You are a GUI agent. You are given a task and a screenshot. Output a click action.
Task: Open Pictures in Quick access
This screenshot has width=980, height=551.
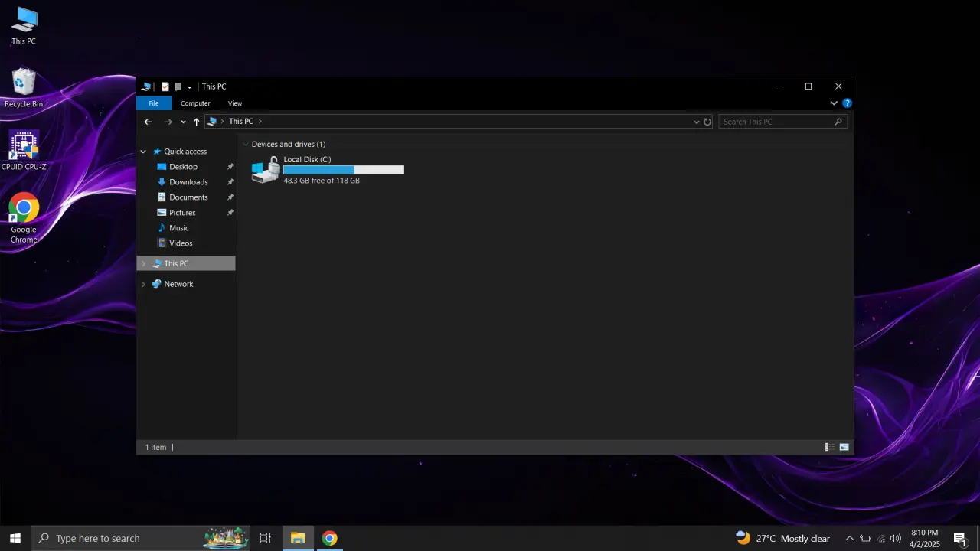point(182,213)
